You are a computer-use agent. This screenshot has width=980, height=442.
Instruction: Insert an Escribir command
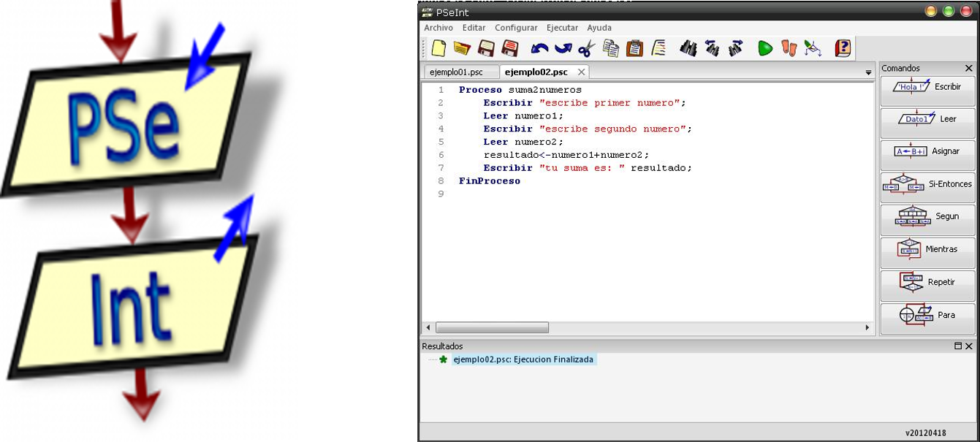[927, 88]
